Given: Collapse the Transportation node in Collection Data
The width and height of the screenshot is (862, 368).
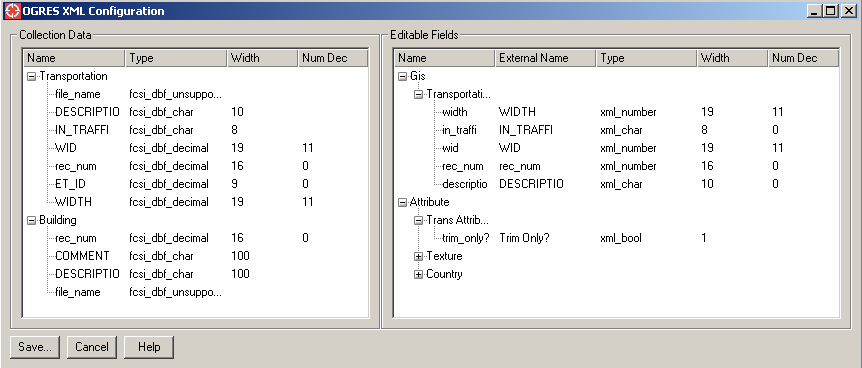Looking at the screenshot, I should click(x=32, y=76).
